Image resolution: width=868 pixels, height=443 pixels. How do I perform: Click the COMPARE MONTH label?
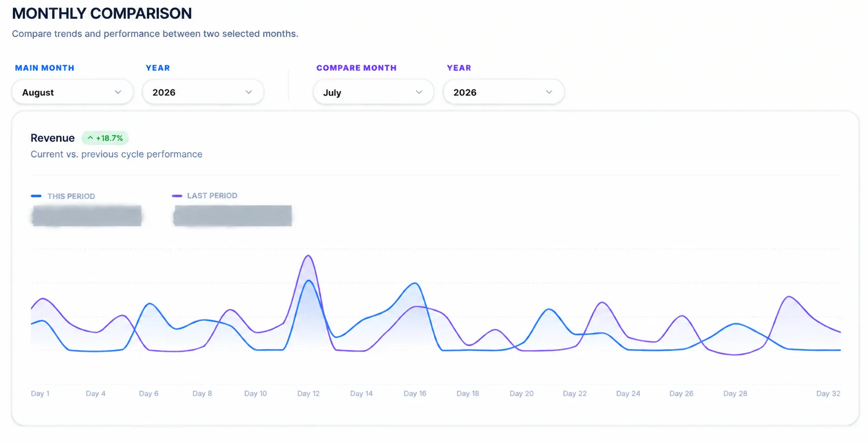(356, 68)
